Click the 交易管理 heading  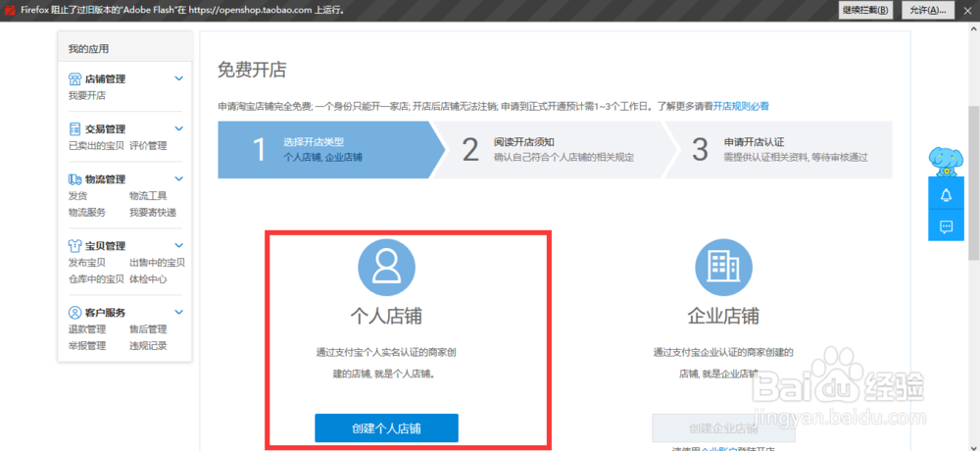pos(105,128)
